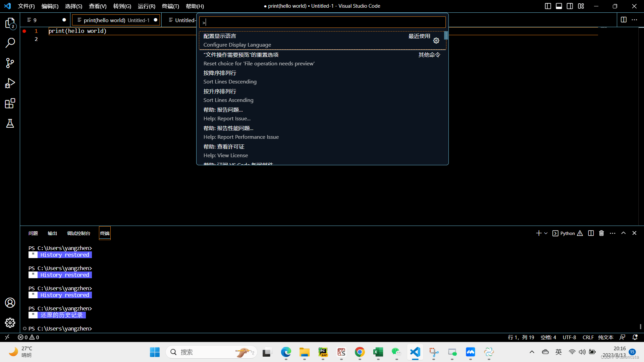Open terminal panel More Actions ellipsis
644x362 pixels.
click(x=612, y=233)
